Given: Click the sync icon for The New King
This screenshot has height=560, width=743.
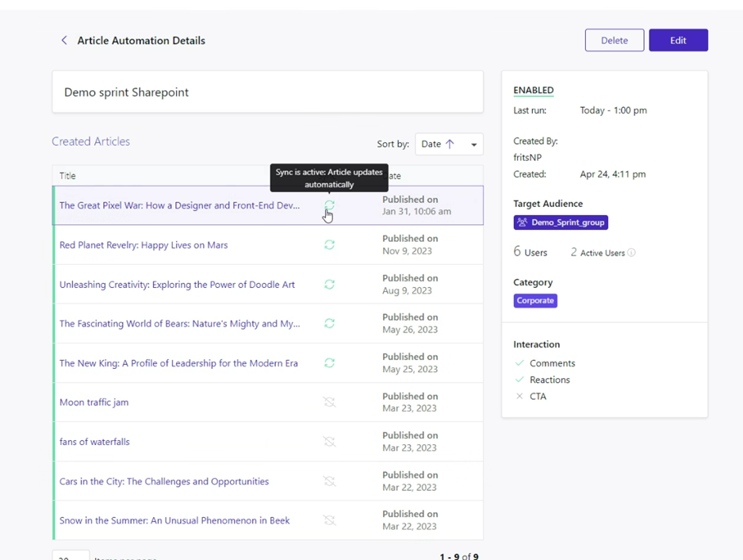Looking at the screenshot, I should (329, 362).
